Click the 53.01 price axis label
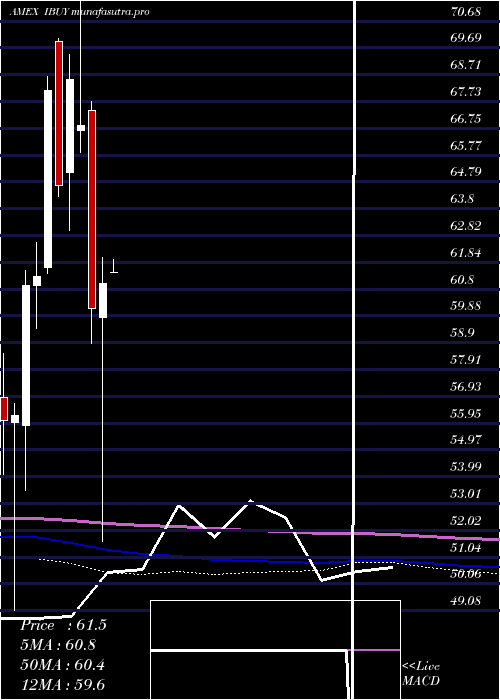Image resolution: width=500 pixels, height=700 pixels. point(466,494)
